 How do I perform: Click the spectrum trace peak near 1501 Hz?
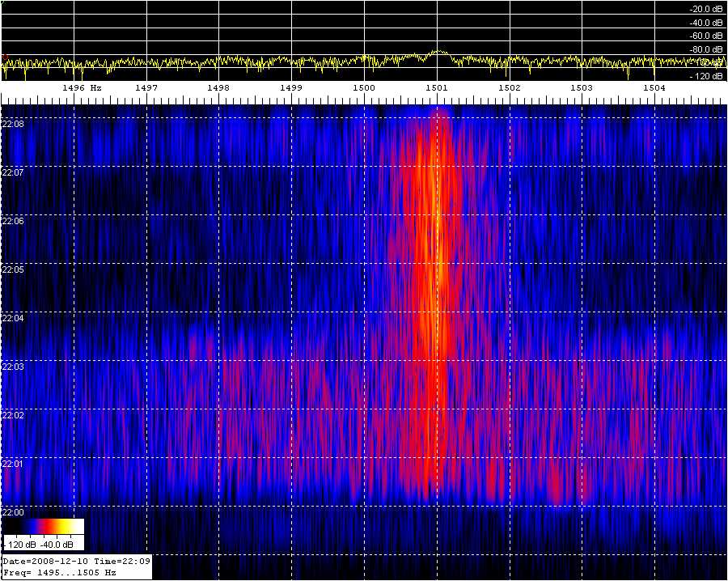pyautogui.click(x=437, y=52)
